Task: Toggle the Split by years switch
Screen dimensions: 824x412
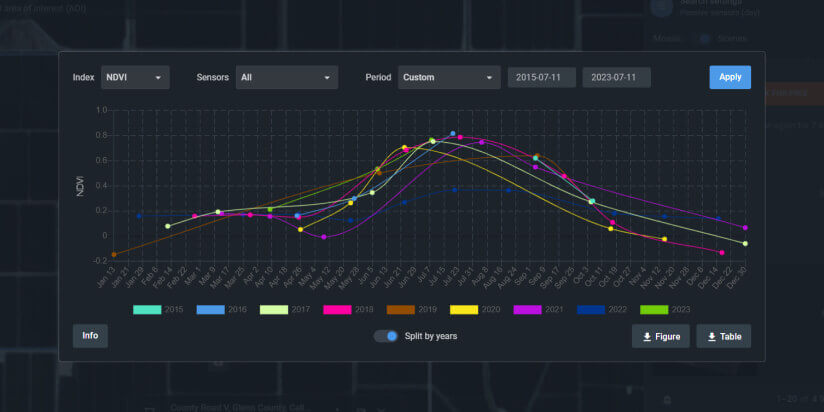Action: pos(386,336)
